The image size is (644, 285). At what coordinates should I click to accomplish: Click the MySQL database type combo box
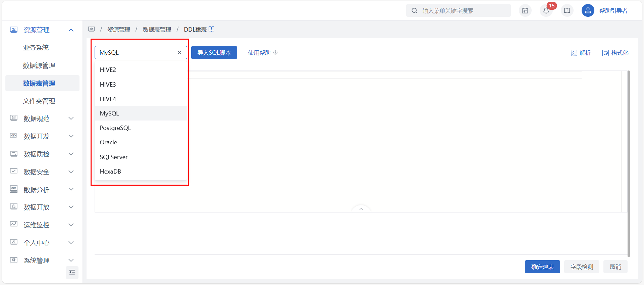coord(141,52)
